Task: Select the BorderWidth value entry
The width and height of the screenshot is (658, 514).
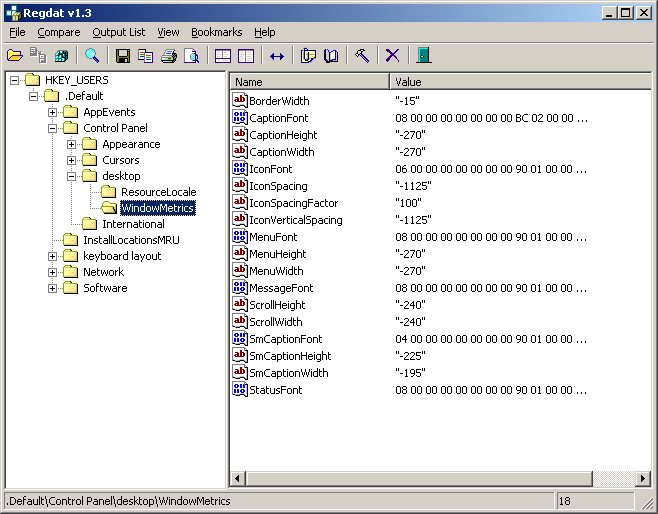Action: click(279, 101)
